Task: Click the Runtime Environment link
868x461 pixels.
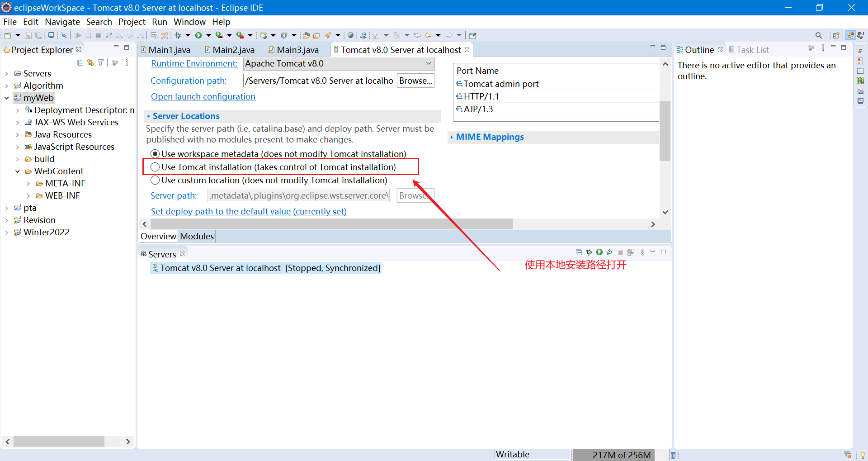Action: click(x=194, y=64)
